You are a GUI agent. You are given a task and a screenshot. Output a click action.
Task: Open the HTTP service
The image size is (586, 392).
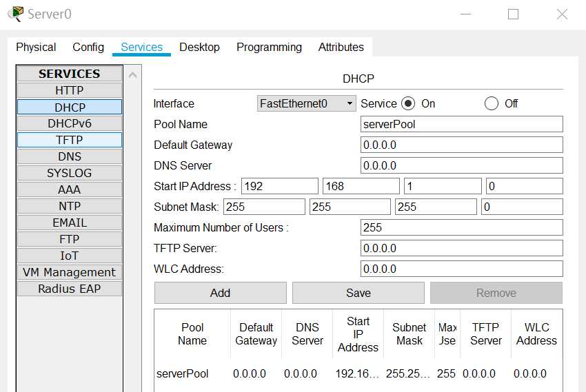[x=70, y=90]
